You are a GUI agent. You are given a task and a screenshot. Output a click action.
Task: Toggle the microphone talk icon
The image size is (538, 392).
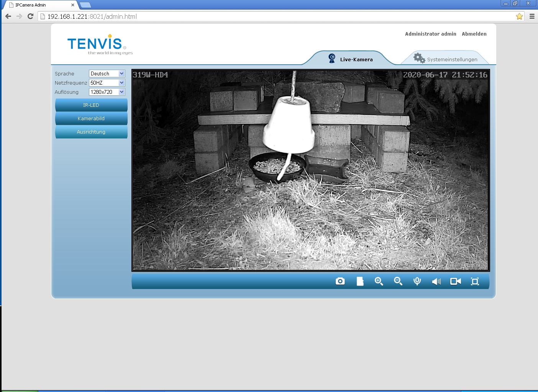(x=417, y=281)
